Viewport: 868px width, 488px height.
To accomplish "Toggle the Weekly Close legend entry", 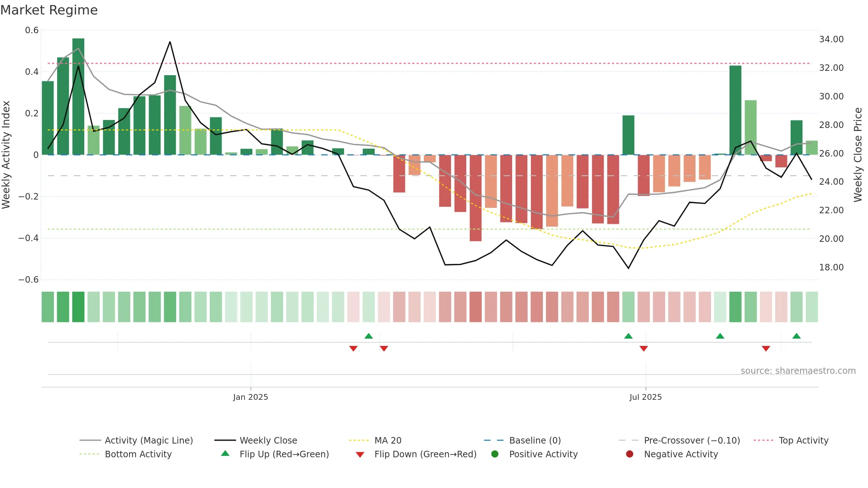I will click(x=256, y=440).
